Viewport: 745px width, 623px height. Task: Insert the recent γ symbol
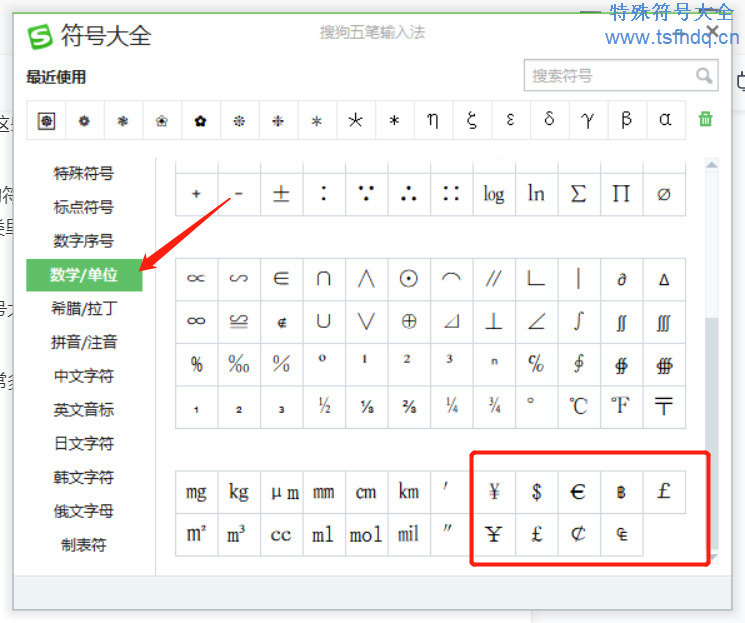[588, 120]
